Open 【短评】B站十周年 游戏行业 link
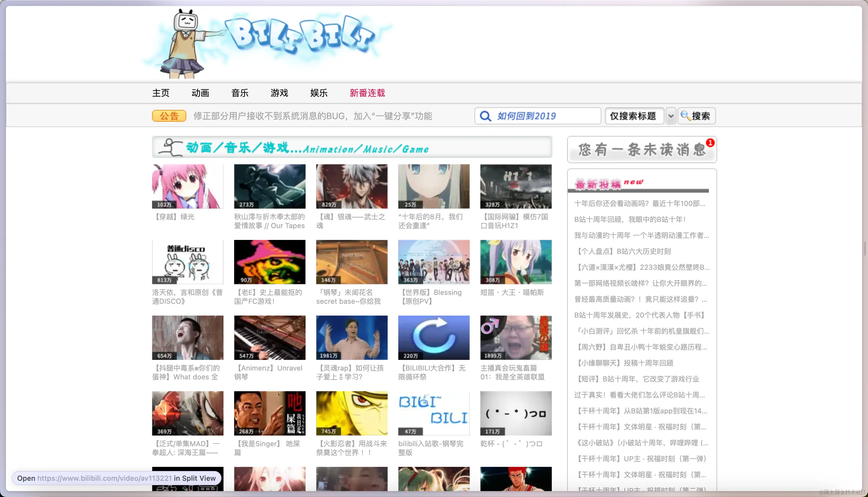The height and width of the screenshot is (497, 868). (x=637, y=379)
